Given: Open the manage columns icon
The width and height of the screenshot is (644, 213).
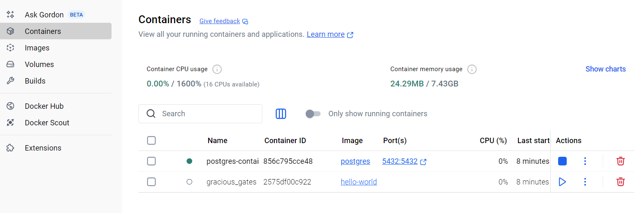Looking at the screenshot, I should [x=281, y=114].
